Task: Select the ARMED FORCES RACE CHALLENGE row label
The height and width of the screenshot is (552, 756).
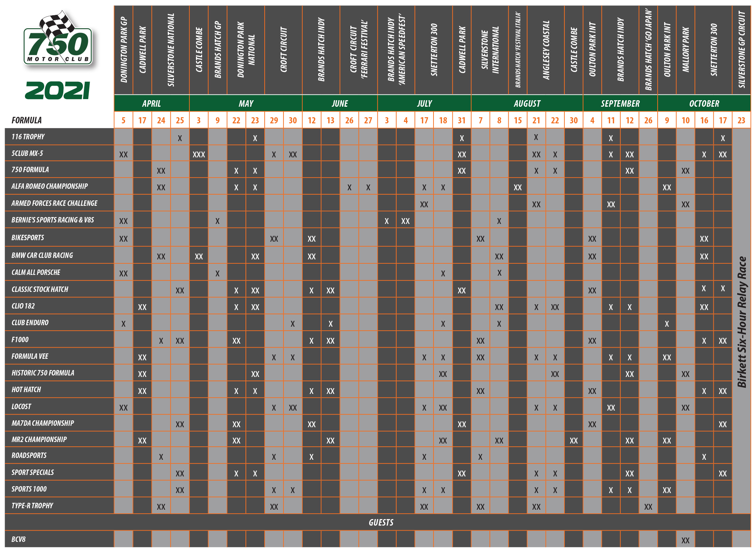Action: pyautogui.click(x=54, y=203)
